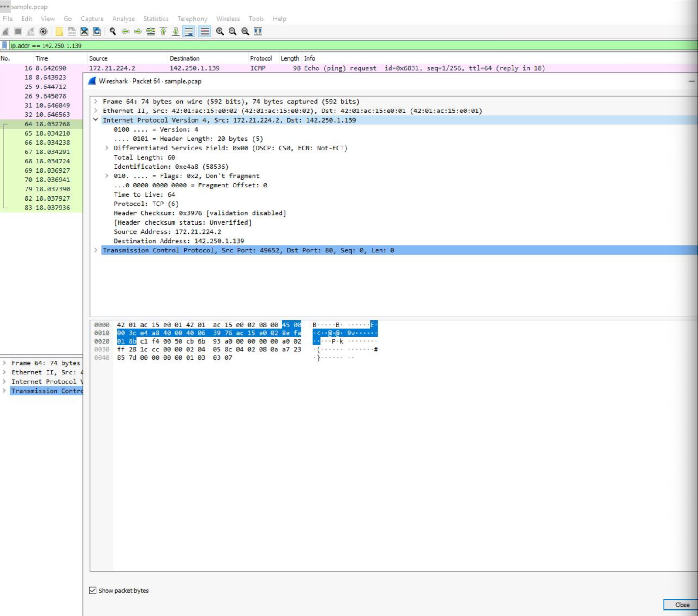Click the resize columns icon

click(258, 31)
